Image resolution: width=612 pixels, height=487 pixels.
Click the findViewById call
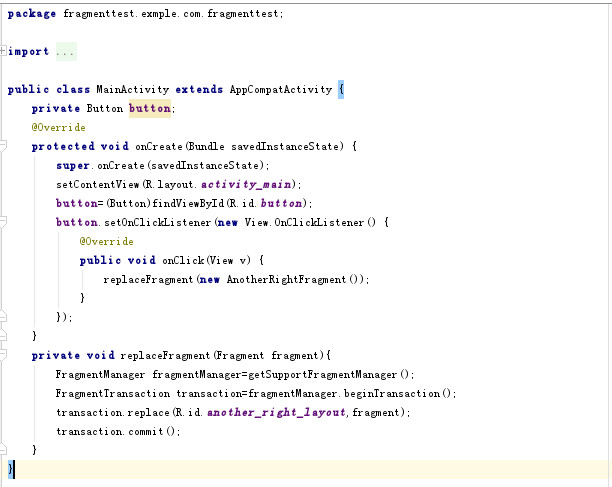pos(188,203)
